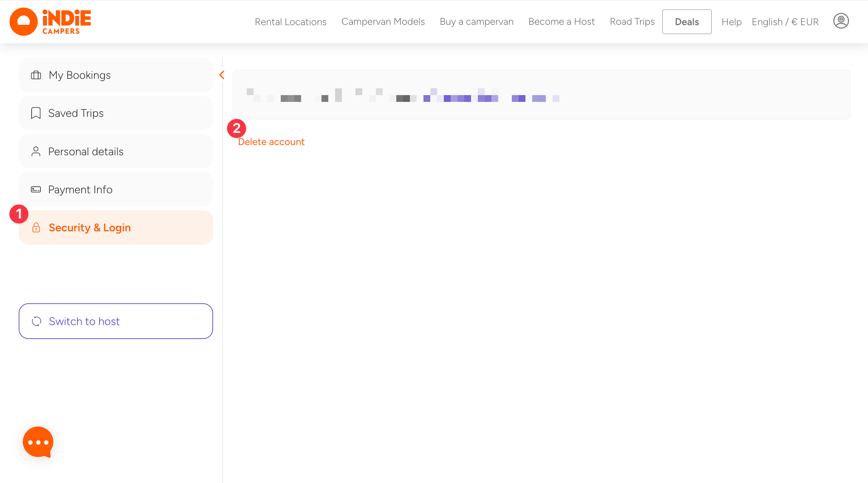Screen dimensions: 868x483
Task: Open the English / € EUR language selector
Action: point(785,22)
